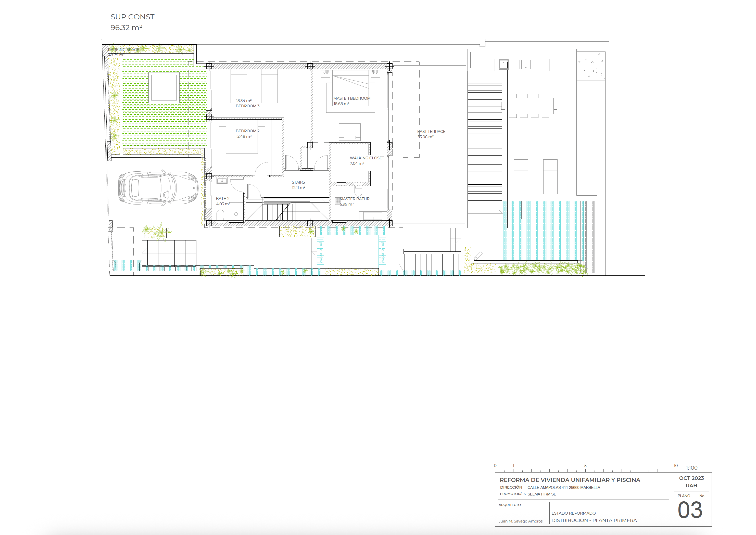Click the car drawing in the parking area
This screenshot has height=535, width=756.
[x=158, y=188]
